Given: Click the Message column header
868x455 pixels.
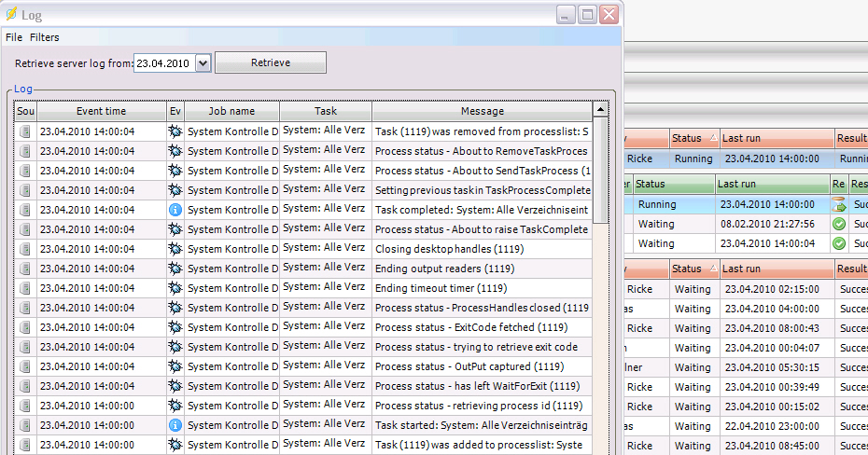Looking at the screenshot, I should pos(482,111).
